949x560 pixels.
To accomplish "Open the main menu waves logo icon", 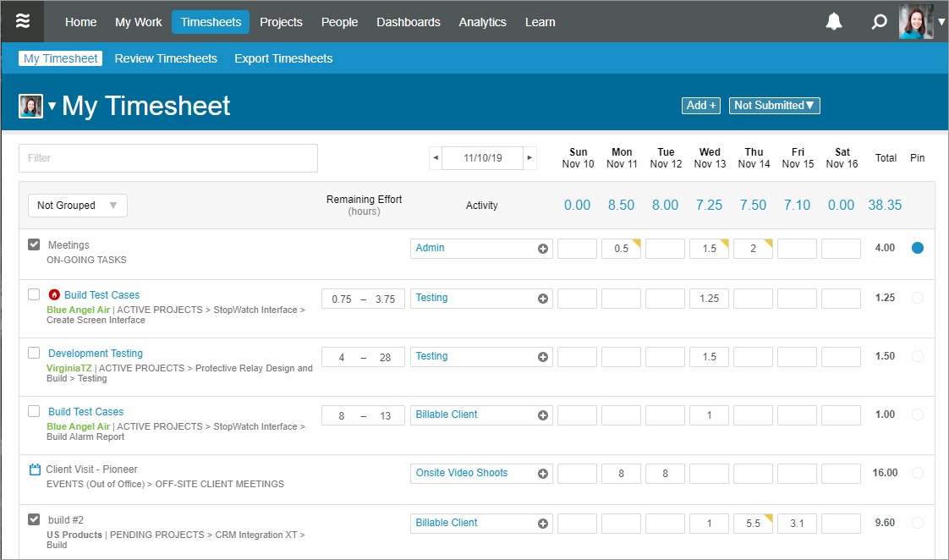I will click(24, 21).
